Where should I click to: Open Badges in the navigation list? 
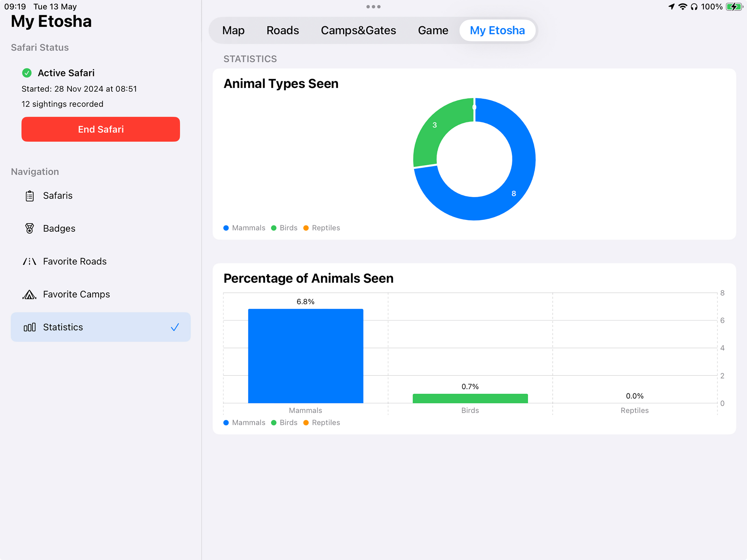point(101,228)
